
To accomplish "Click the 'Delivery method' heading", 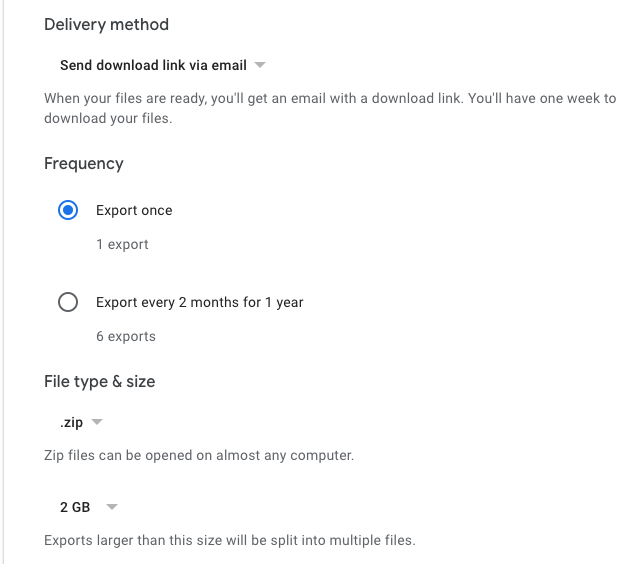I will coord(106,24).
